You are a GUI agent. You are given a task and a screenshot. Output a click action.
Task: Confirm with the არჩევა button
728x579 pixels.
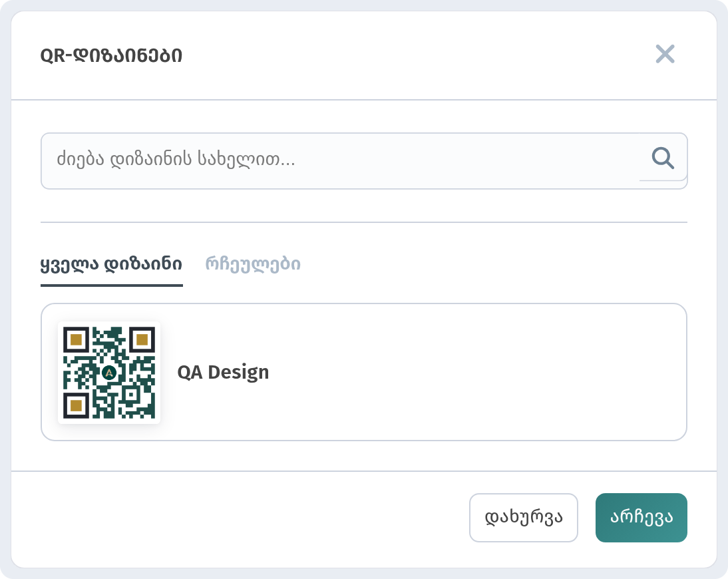(x=641, y=517)
